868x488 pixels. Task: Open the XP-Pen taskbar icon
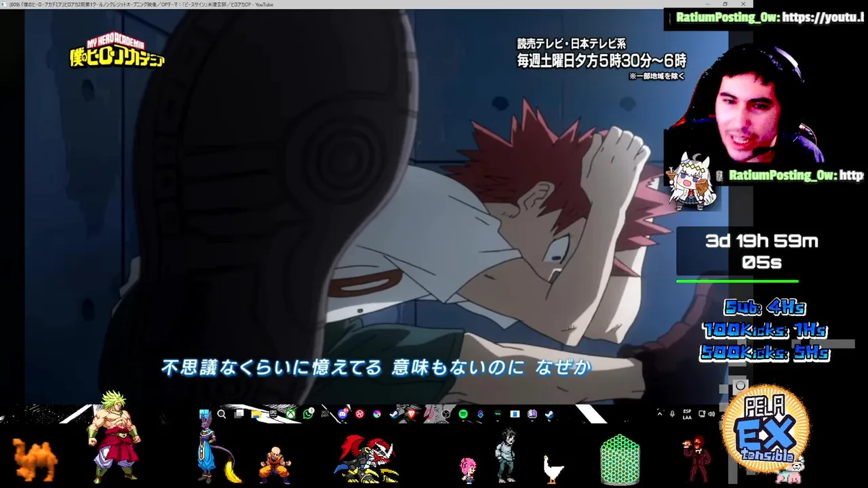[x=325, y=414]
